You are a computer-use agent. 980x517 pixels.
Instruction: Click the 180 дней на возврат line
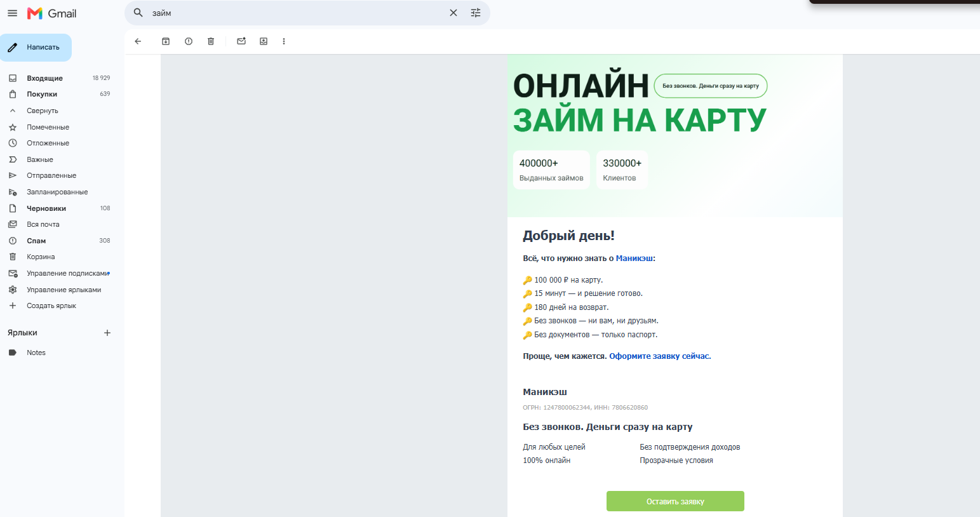pos(565,307)
